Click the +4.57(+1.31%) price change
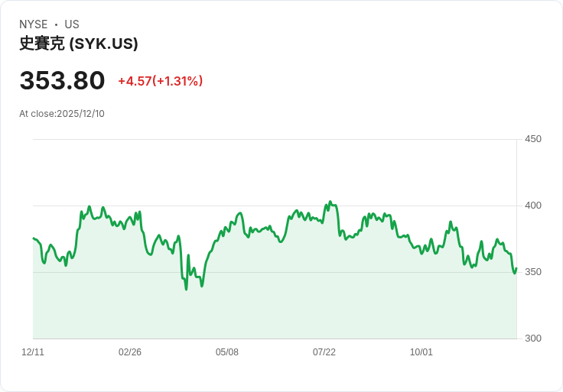The width and height of the screenshot is (563, 392). (161, 81)
